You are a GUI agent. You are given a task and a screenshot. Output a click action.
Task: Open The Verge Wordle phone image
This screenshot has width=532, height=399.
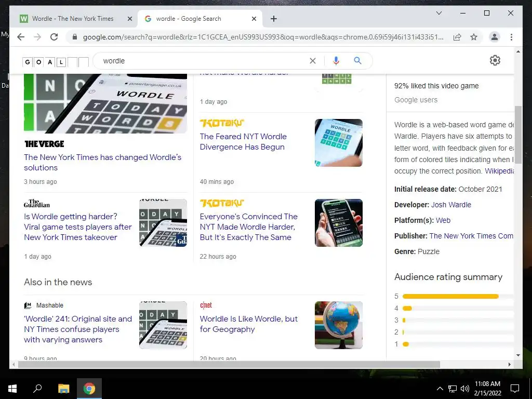(105, 103)
